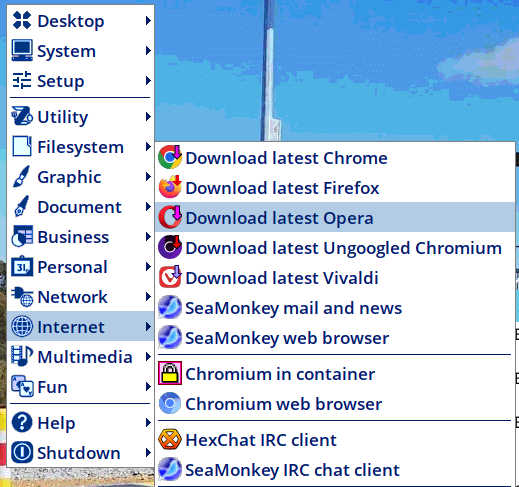Click the Chrome download icon
This screenshot has width=519, height=487.
[170, 157]
